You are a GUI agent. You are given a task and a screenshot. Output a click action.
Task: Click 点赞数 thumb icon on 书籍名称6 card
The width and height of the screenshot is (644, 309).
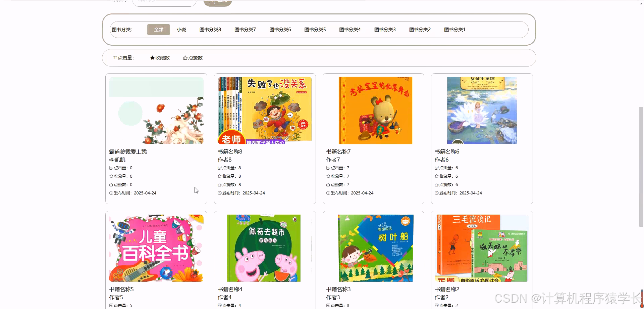coord(437,185)
